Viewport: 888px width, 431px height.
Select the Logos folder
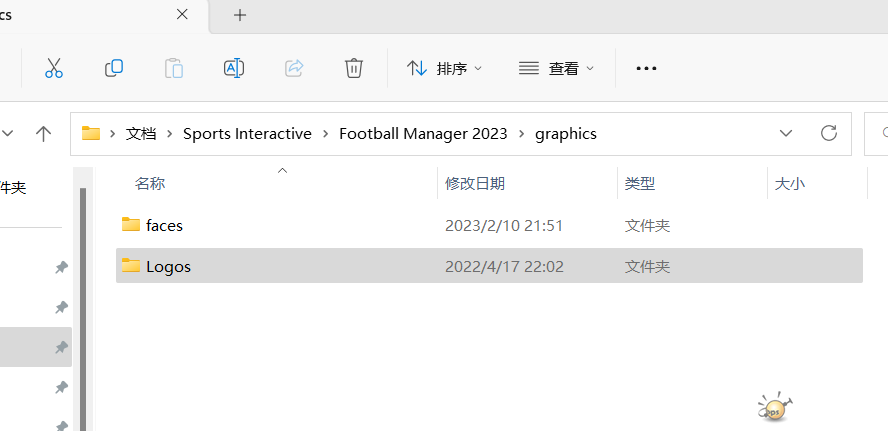489,266
